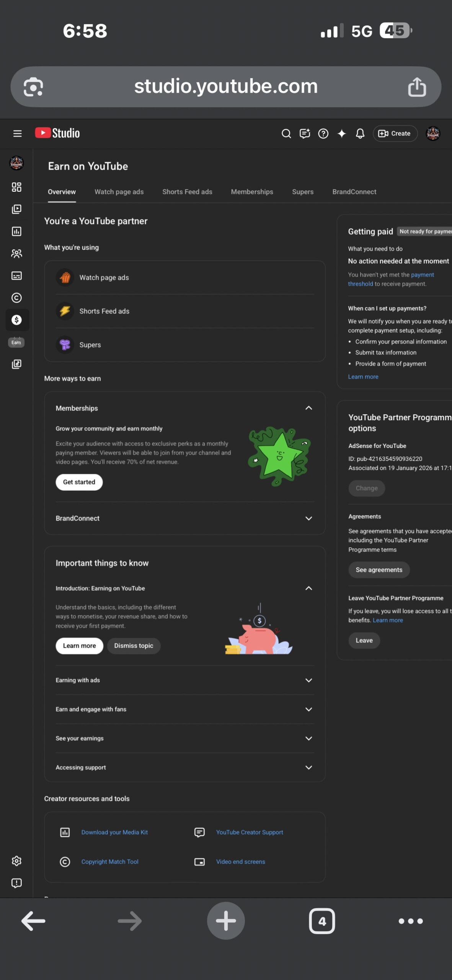Click the notifications bell icon

(360, 134)
